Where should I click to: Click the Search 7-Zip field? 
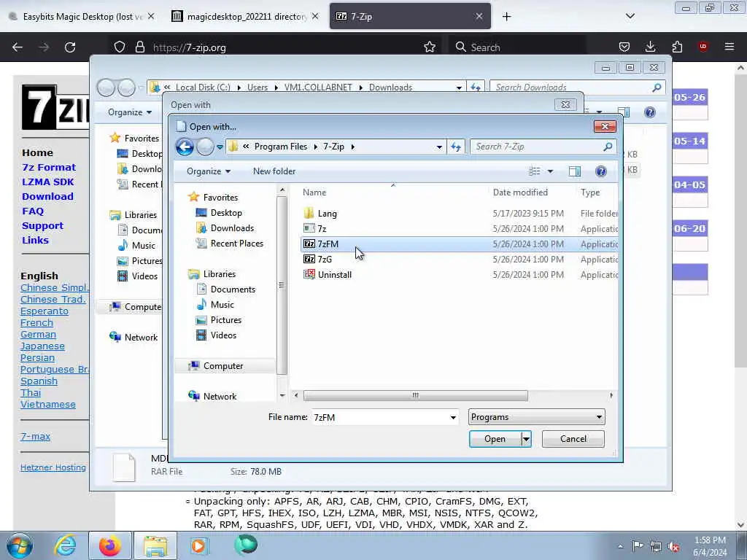[543, 147]
